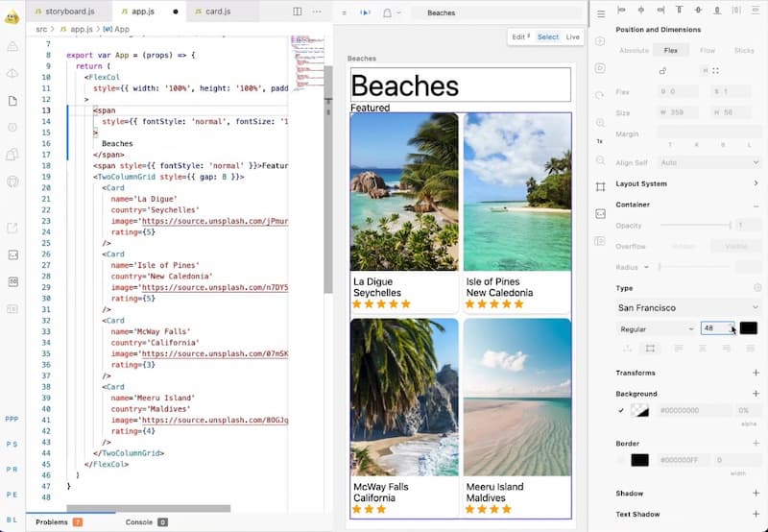Viewport: 768px width, 532px height.
Task: Select Absolute positioning option
Action: tap(634, 51)
